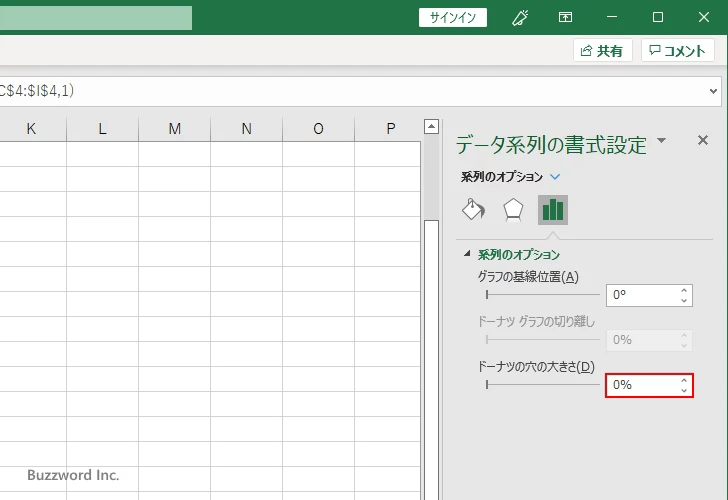Close the Excel window
Screen dimensions: 728x500
(x=703, y=17)
